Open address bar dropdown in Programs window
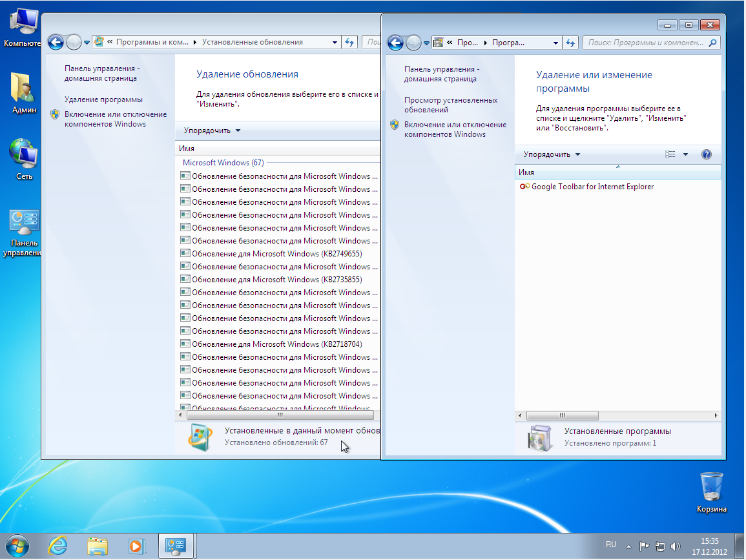 (x=555, y=43)
